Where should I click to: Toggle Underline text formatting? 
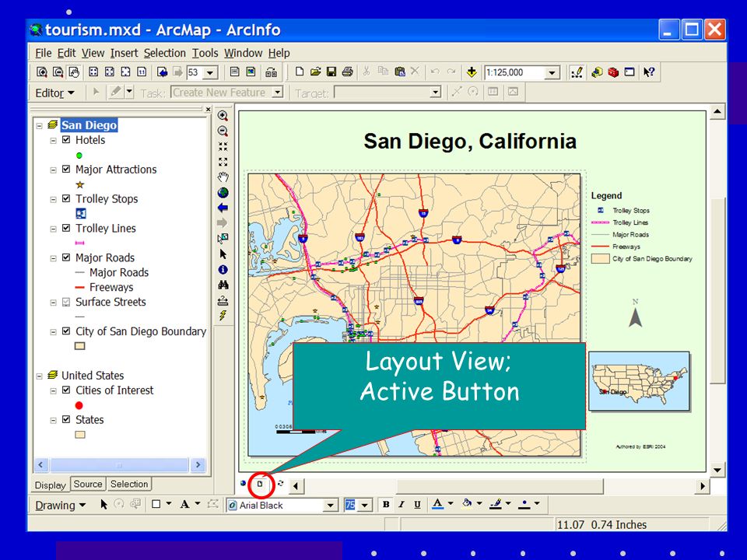tap(417, 505)
